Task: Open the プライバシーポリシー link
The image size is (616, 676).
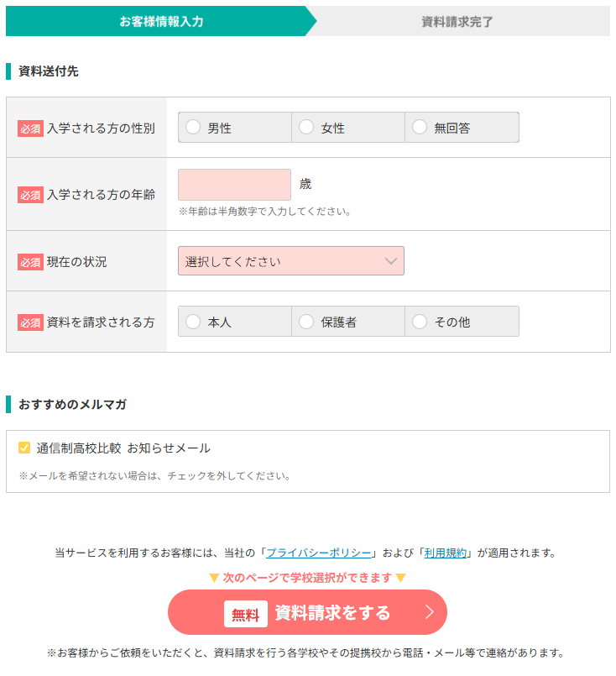Action: [318, 553]
